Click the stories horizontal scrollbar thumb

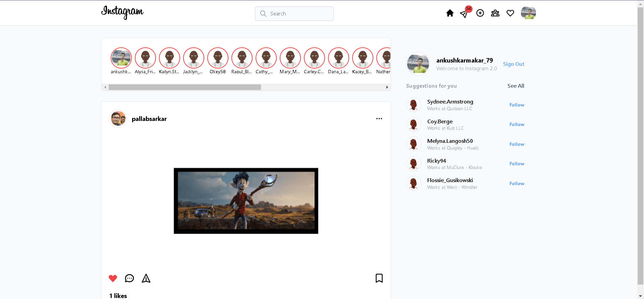pos(185,87)
